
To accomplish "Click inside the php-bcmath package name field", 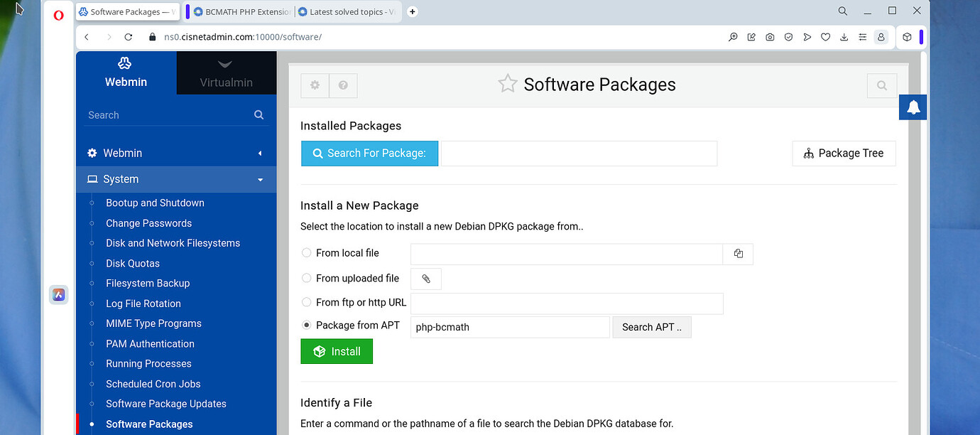I will click(x=509, y=327).
